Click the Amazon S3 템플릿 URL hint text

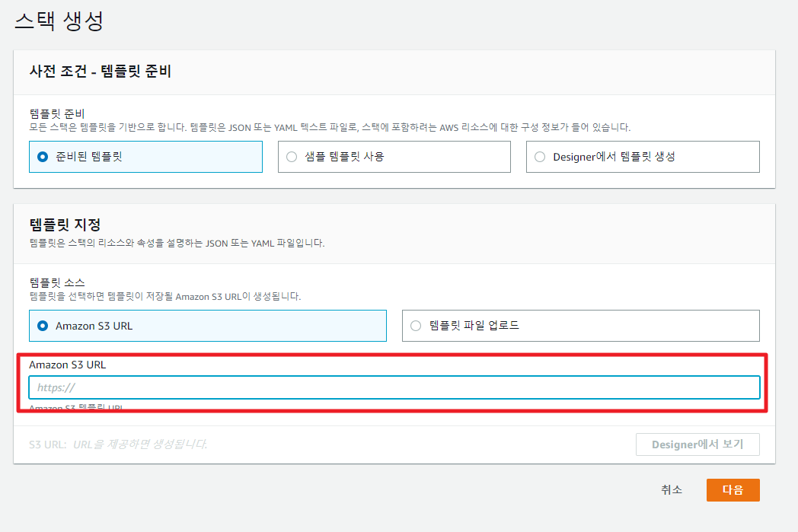(76, 409)
